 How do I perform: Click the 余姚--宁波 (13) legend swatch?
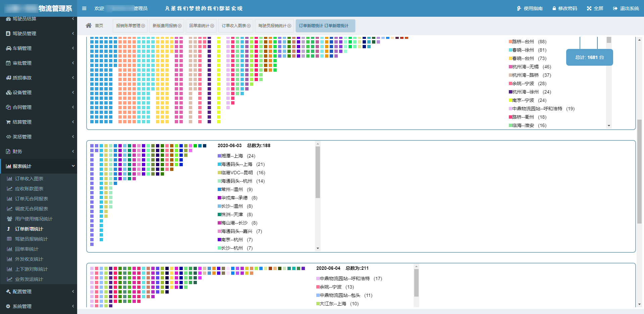click(x=318, y=287)
